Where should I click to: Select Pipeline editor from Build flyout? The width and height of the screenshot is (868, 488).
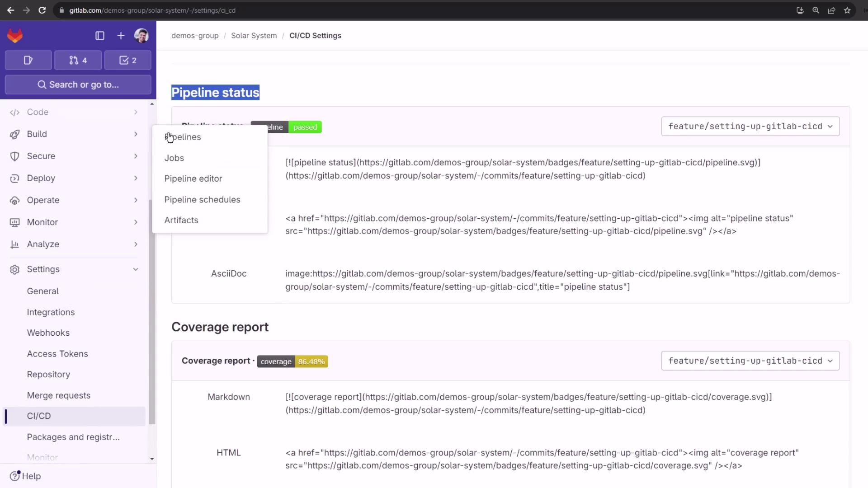(x=193, y=178)
